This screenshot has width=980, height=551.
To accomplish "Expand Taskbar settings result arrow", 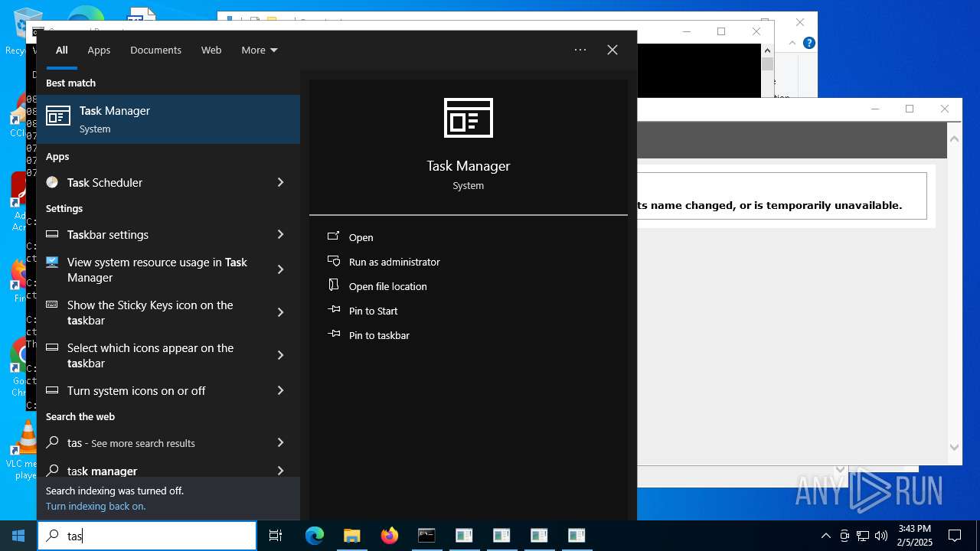I will tap(280, 234).
